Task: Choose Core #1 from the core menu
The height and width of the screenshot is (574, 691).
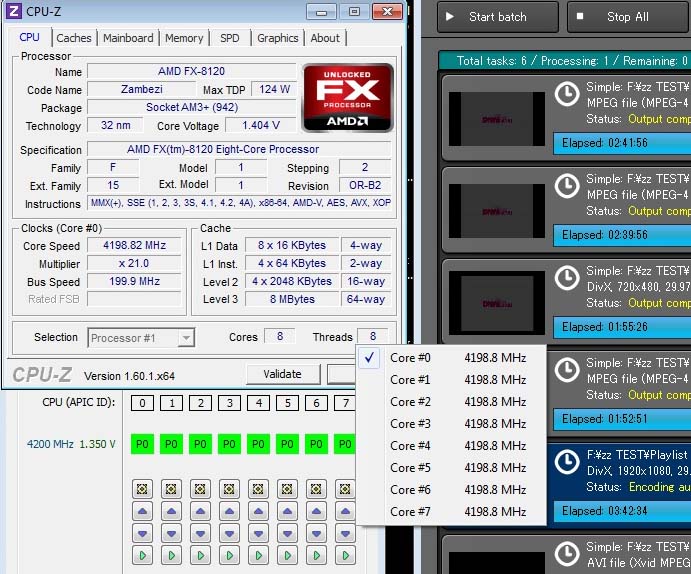Action: 451,380
